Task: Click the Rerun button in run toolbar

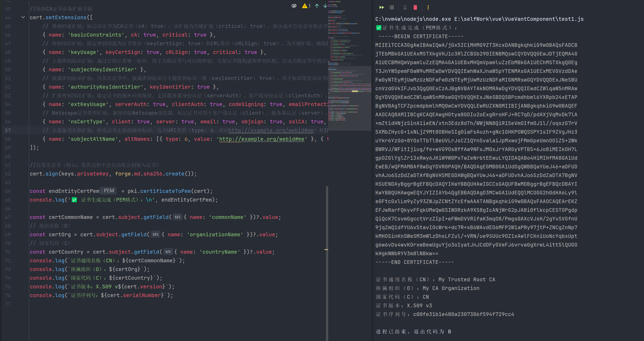Action: click(381, 7)
